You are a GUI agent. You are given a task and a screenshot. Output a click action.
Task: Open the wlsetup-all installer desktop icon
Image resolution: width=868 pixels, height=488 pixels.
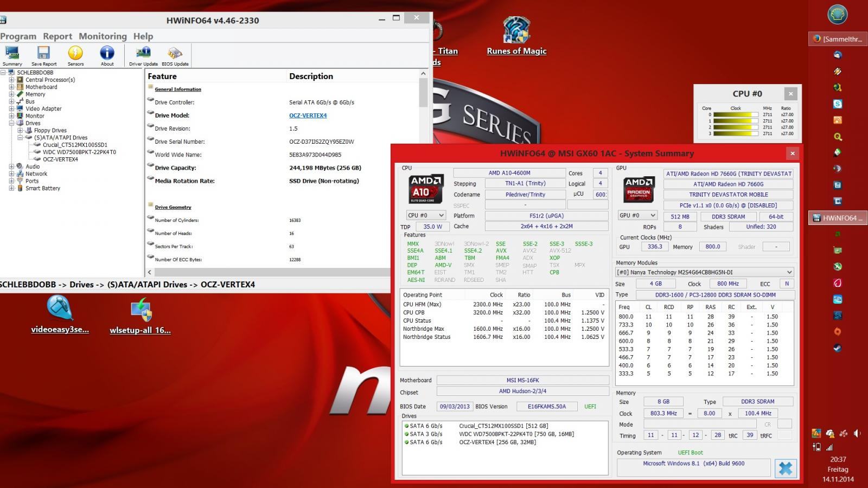141,316
